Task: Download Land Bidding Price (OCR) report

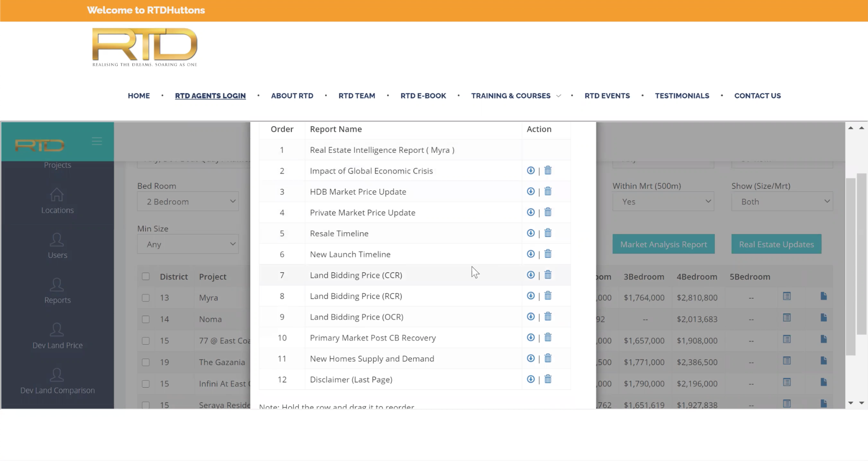Action: pyautogui.click(x=531, y=316)
